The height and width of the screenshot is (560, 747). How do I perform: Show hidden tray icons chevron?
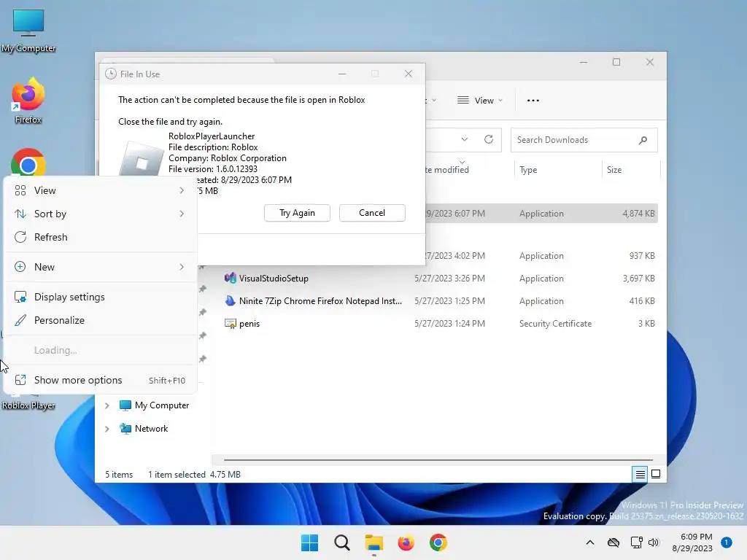tap(589, 542)
